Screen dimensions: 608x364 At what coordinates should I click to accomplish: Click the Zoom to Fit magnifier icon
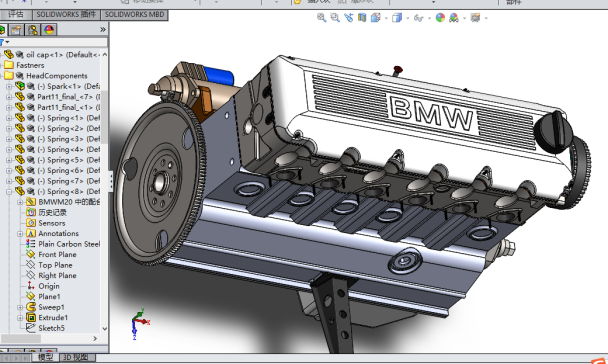point(321,17)
